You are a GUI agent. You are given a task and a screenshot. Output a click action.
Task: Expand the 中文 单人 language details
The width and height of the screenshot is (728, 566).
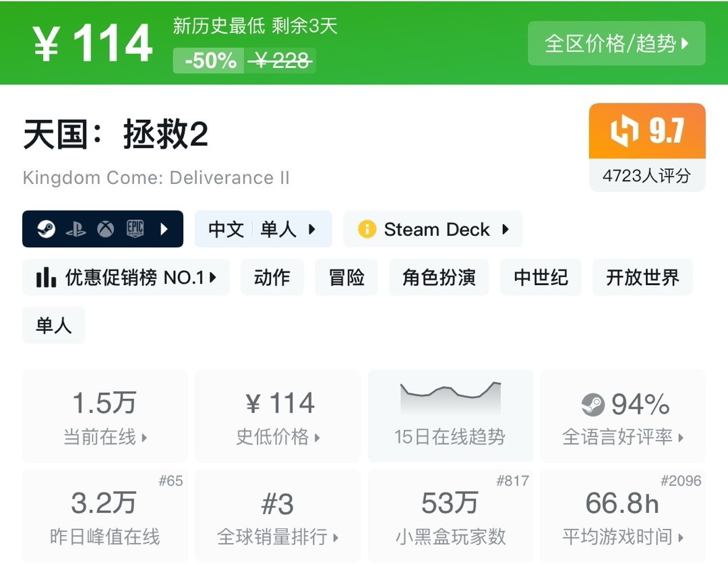[263, 229]
